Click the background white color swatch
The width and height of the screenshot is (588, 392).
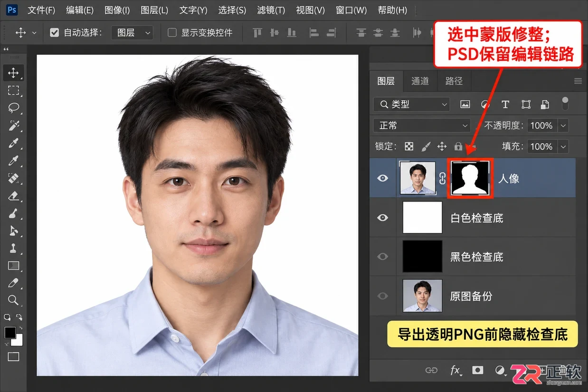[18, 341]
